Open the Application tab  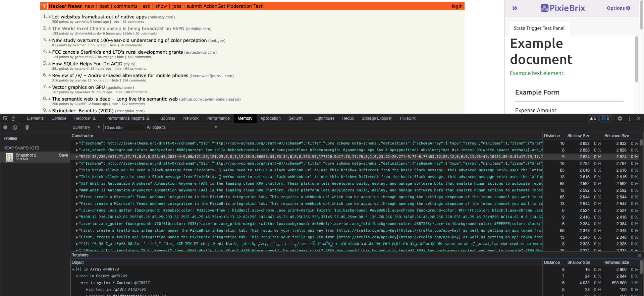point(270,118)
